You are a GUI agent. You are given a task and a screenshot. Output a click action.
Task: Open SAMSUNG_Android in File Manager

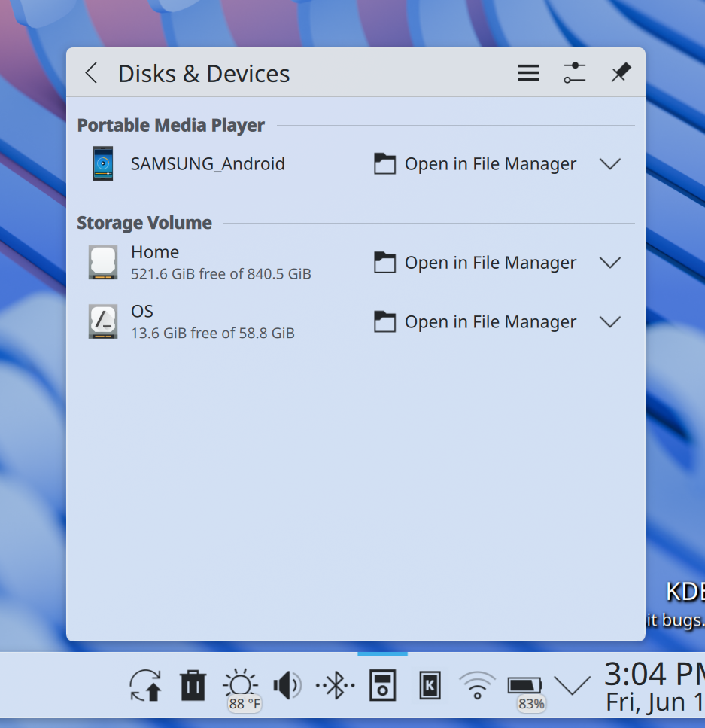pyautogui.click(x=475, y=164)
